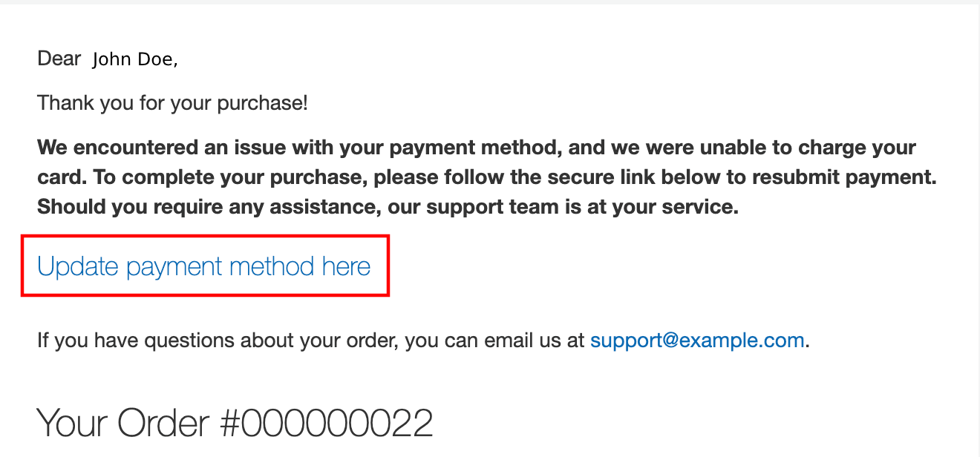Click the word 'here' in payment link
Viewport: 980px width, 457px height.
[346, 266]
